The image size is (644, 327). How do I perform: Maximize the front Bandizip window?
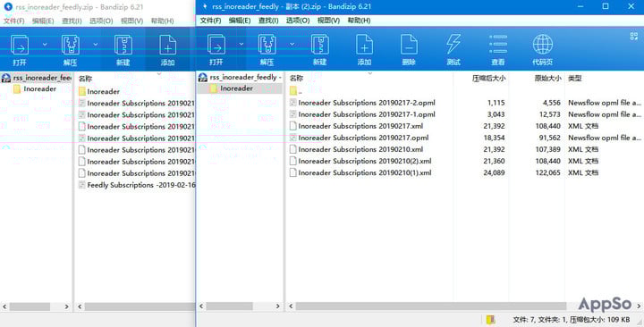click(606, 6)
